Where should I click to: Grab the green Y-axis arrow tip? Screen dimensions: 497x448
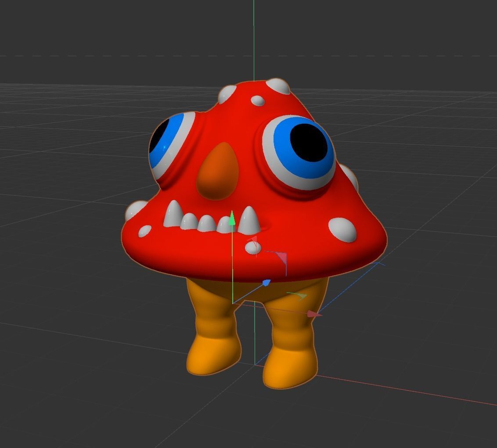click(232, 218)
